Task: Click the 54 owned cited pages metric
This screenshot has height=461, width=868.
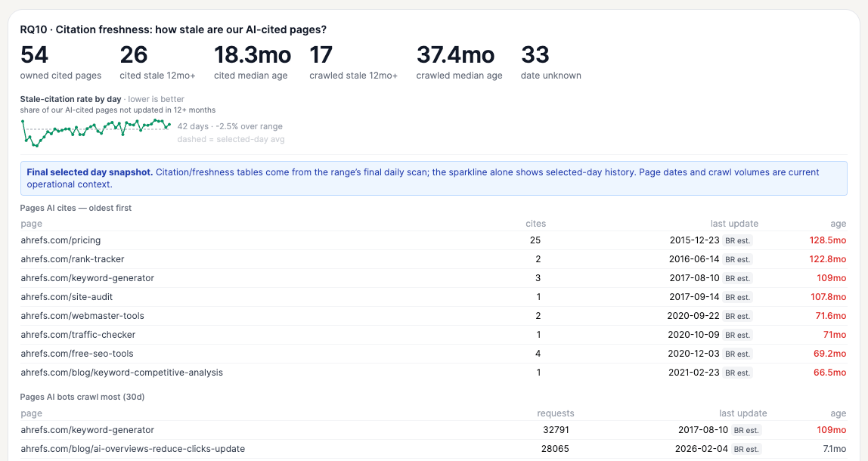Action: [61, 62]
